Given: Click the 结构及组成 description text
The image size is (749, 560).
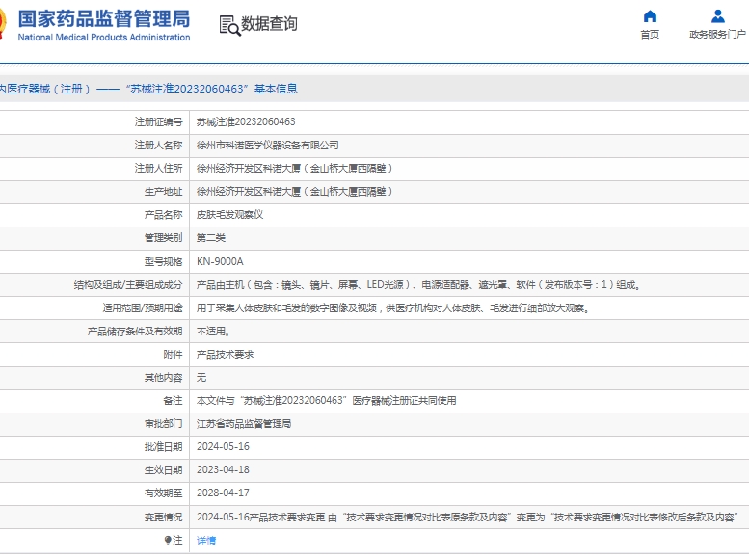Looking at the screenshot, I should tap(418, 284).
